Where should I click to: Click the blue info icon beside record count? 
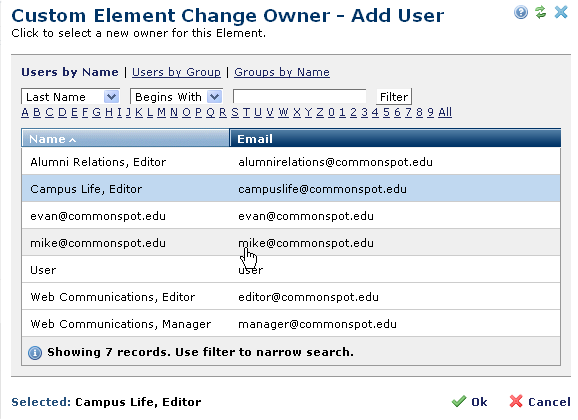click(x=35, y=353)
